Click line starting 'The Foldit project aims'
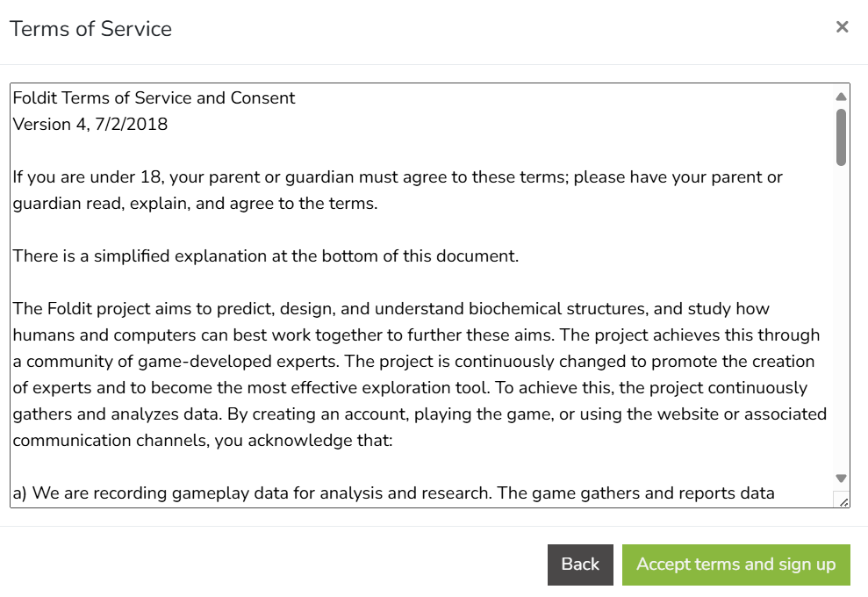 391,309
